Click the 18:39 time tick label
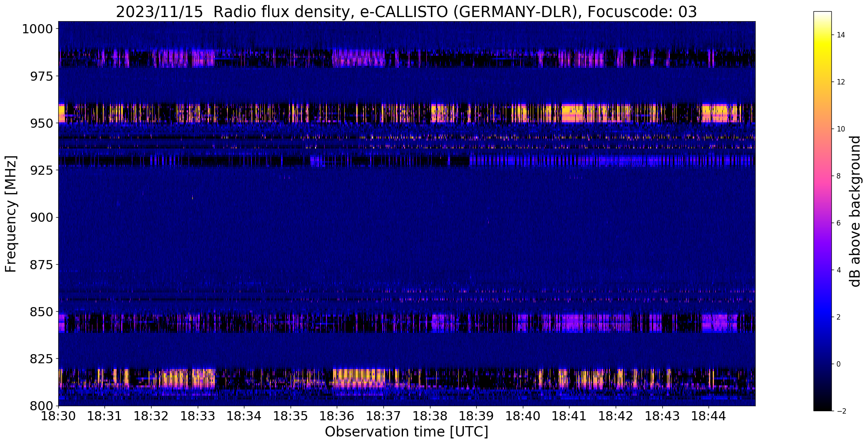 477,416
